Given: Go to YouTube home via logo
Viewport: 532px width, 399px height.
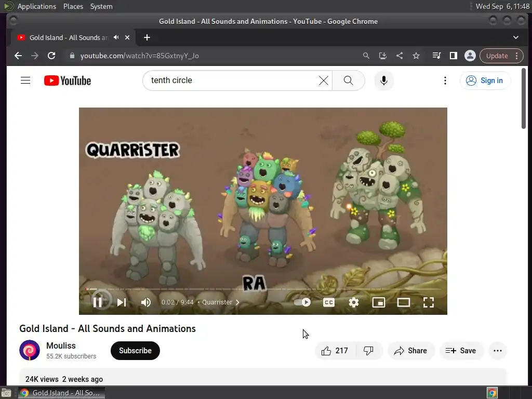Looking at the screenshot, I should click(x=68, y=81).
